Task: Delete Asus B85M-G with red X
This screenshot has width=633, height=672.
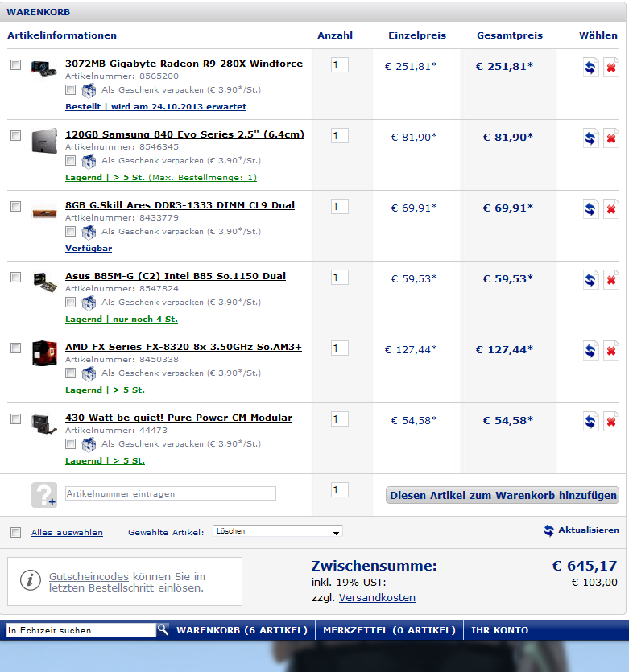Action: click(x=611, y=280)
